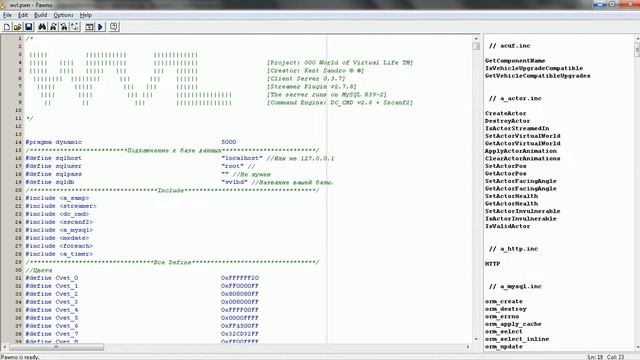640x360 pixels.
Task: Select GetActorHealth in the function list
Action: (x=511, y=204)
